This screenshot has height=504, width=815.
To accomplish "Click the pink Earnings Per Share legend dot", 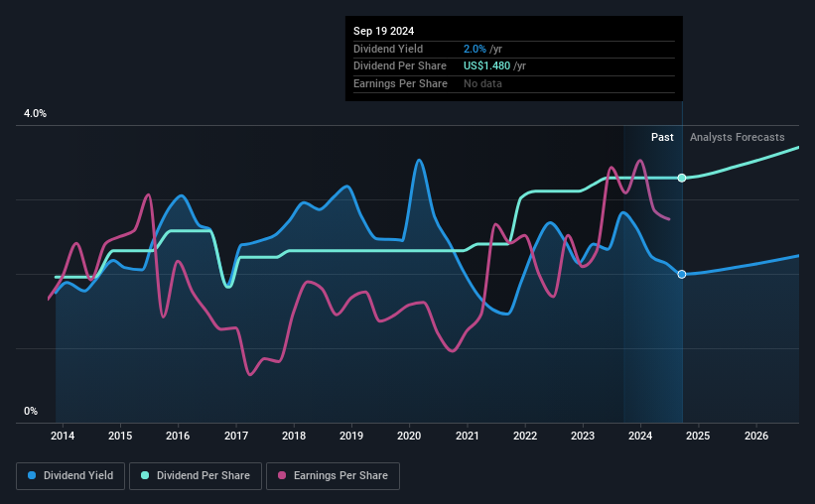I will pyautogui.click(x=282, y=475).
